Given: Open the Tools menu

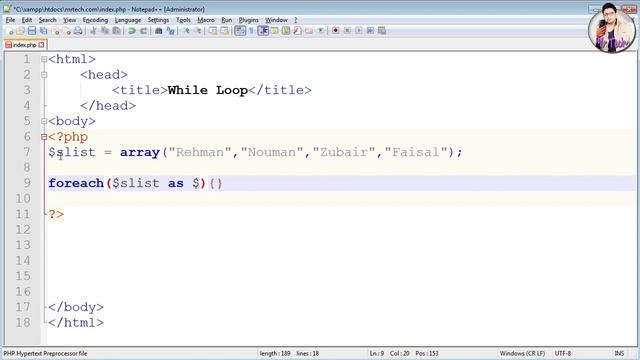Looking at the screenshot, I should pos(183,20).
